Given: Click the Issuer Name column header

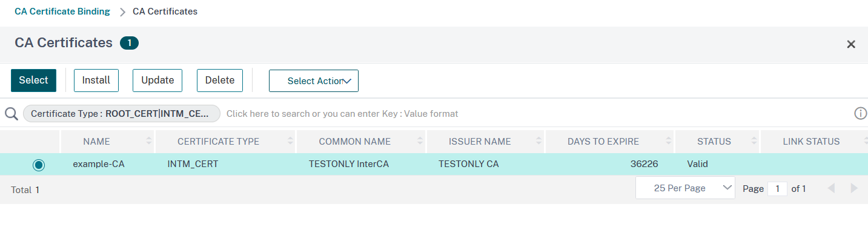Looking at the screenshot, I should coord(480,142).
